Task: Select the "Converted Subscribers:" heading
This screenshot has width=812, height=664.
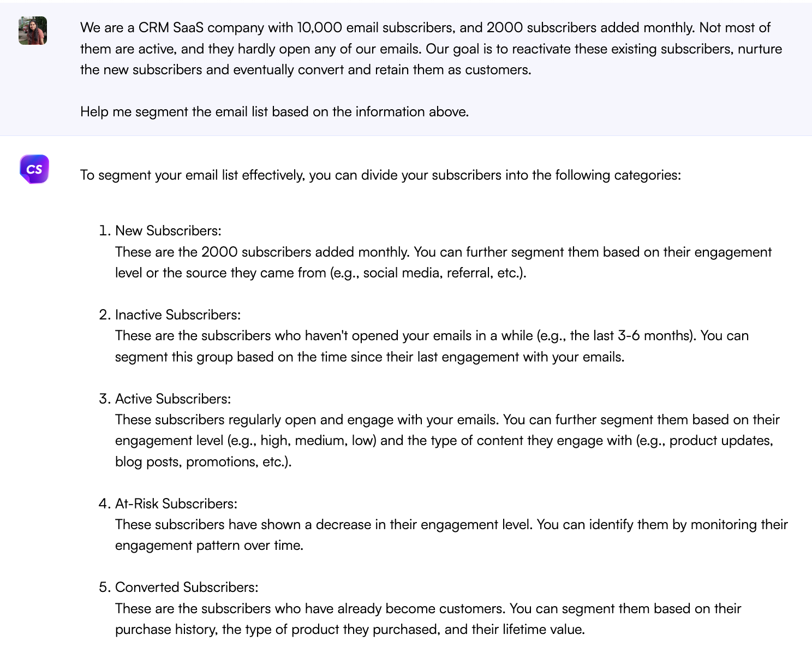Action: tap(187, 587)
